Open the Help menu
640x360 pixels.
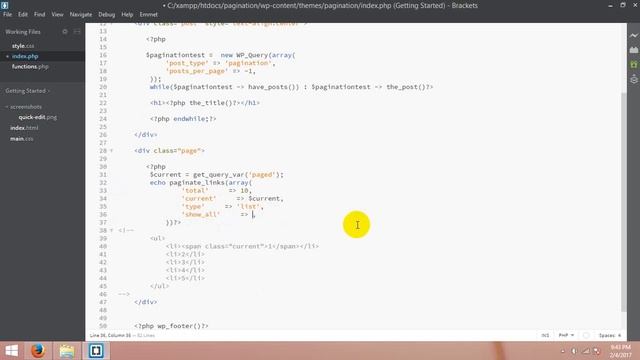coord(127,14)
